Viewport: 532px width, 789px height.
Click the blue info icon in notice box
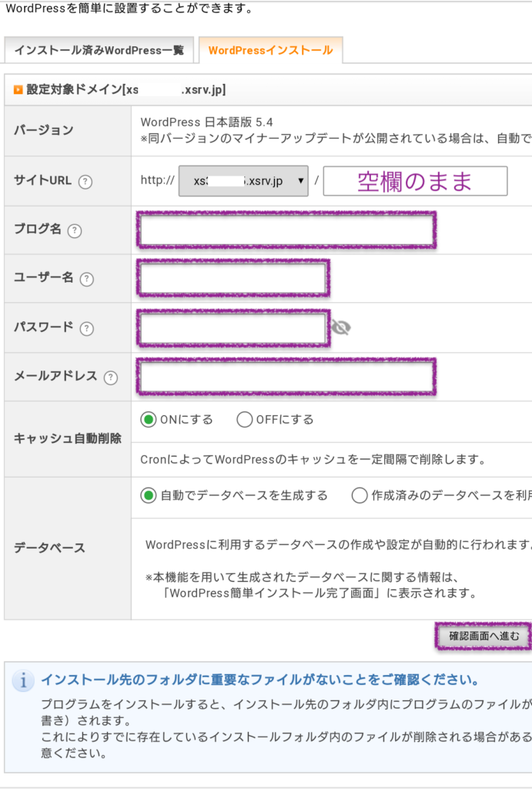point(24,681)
